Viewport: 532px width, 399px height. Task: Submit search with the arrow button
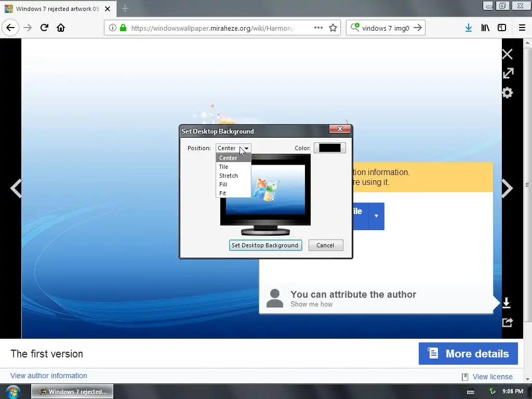[x=418, y=28]
